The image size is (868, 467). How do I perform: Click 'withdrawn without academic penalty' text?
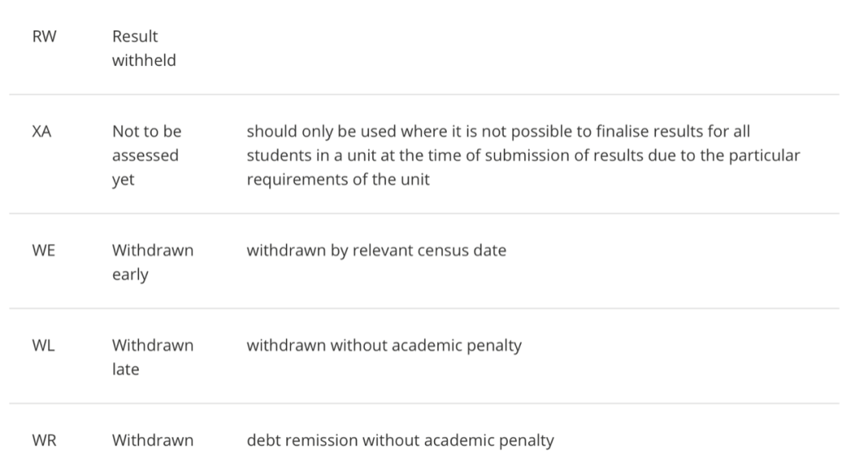tap(384, 346)
